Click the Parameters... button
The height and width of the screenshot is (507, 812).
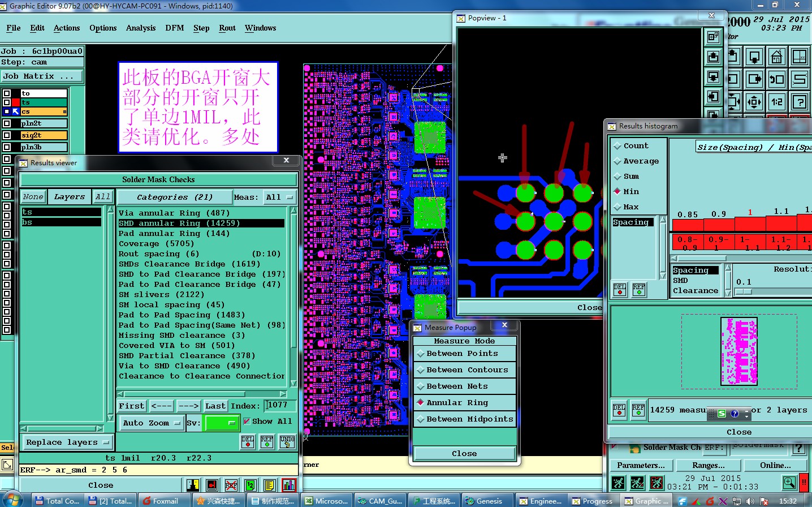point(641,465)
